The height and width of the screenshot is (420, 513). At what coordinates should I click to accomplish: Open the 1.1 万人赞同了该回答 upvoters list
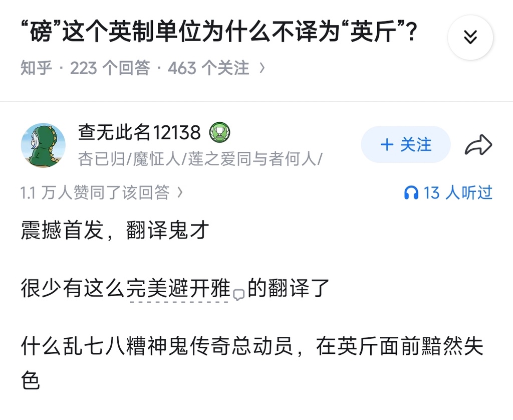click(x=95, y=192)
